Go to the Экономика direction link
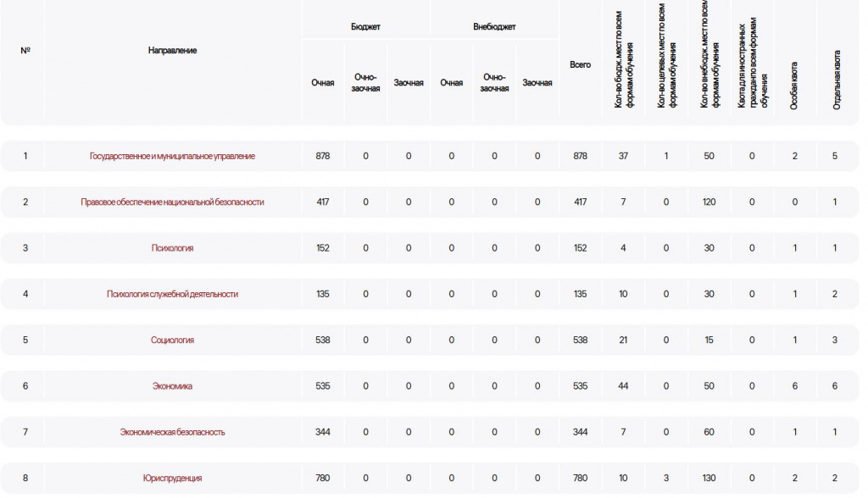The image size is (868, 498). tap(172, 386)
